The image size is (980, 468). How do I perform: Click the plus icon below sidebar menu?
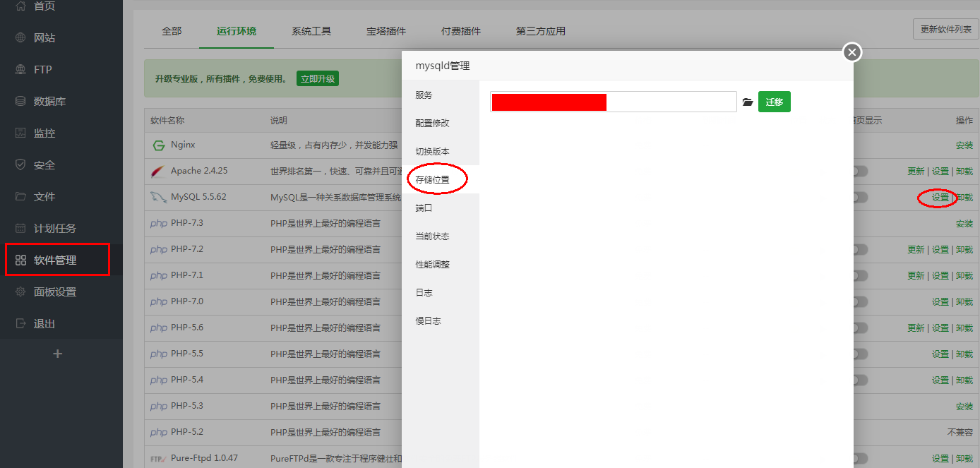pos(58,354)
